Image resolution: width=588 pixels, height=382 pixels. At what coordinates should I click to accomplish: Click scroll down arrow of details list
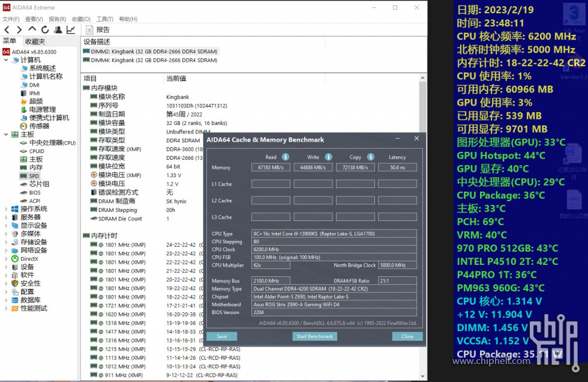point(422,375)
